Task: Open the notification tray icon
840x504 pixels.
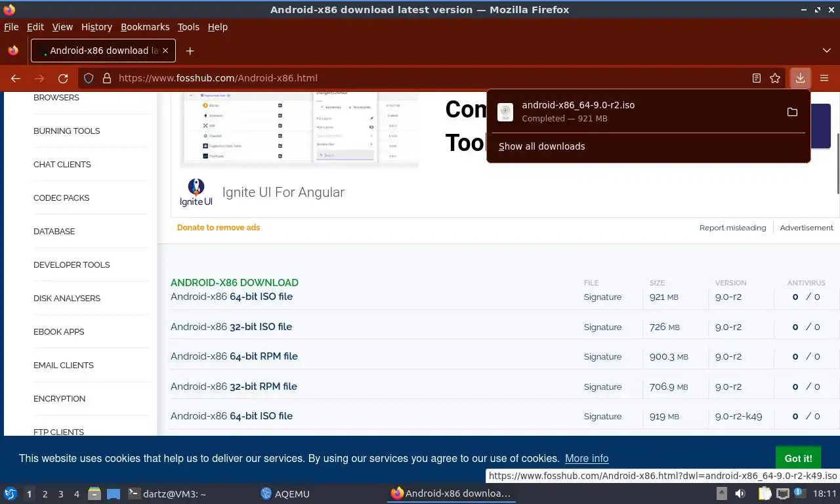Action: [x=800, y=493]
